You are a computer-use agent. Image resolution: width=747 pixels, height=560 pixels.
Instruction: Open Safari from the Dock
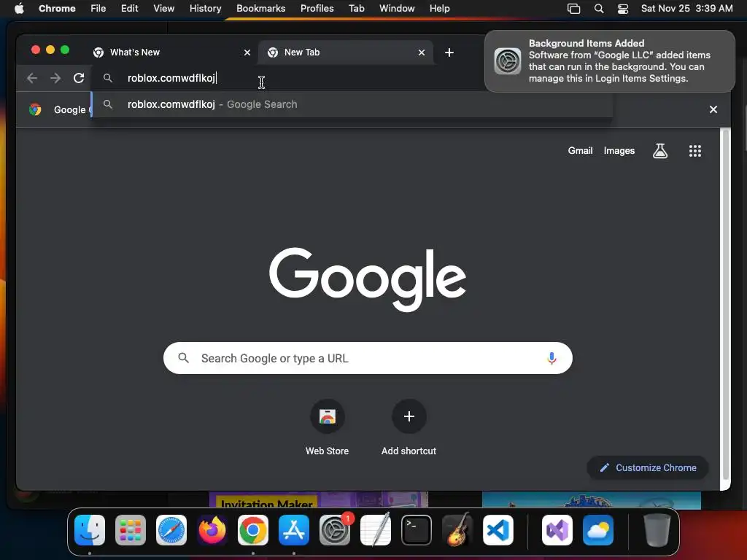point(171,530)
